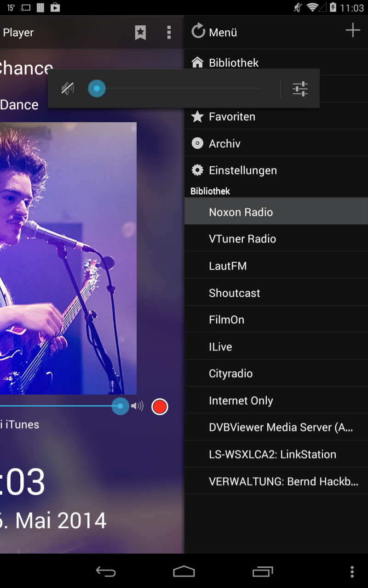Tap the bookmark star icon in Player bar

140,33
